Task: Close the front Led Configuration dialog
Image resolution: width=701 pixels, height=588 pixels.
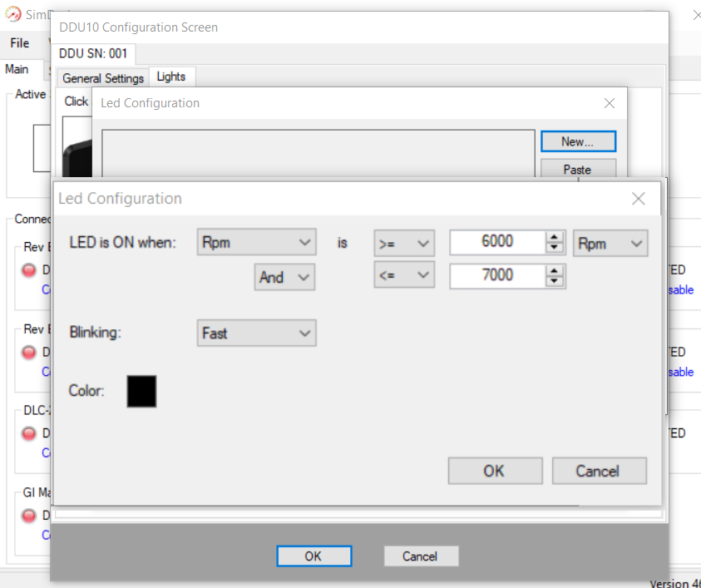Action: 638,199
